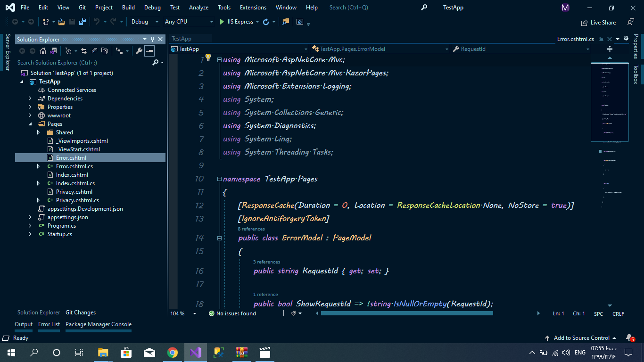The height and width of the screenshot is (362, 644).
Task: Collapse the ErrorModel class code region
Action: tap(219, 238)
